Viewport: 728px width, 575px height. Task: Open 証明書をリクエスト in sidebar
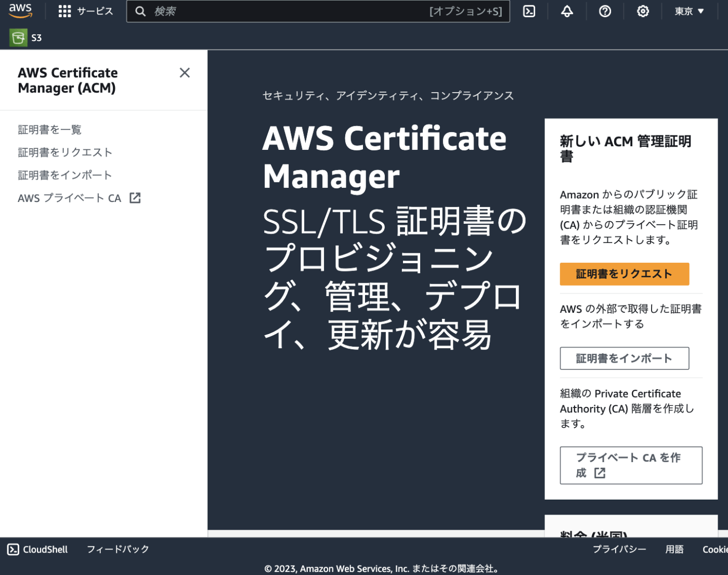click(x=65, y=152)
